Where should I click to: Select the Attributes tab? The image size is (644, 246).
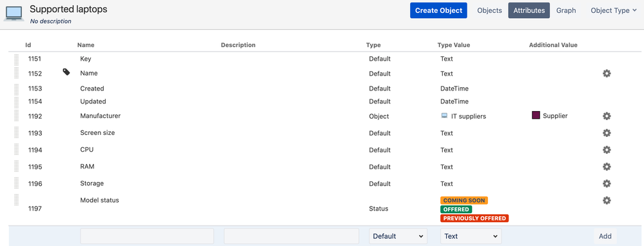click(x=529, y=11)
